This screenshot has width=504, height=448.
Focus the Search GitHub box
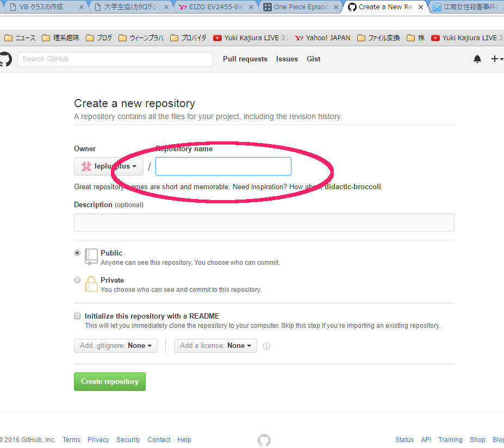pos(115,59)
